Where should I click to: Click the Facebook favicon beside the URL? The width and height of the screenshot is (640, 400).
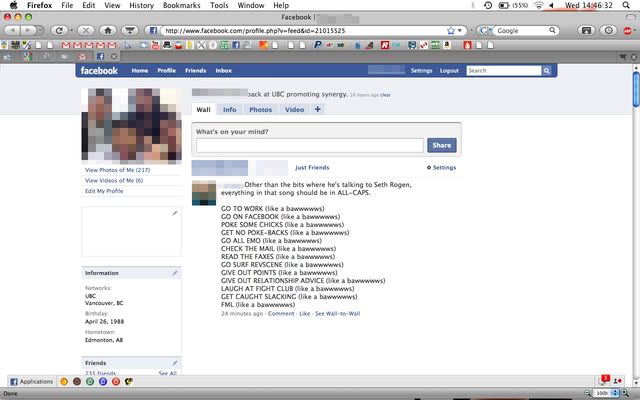(x=153, y=31)
